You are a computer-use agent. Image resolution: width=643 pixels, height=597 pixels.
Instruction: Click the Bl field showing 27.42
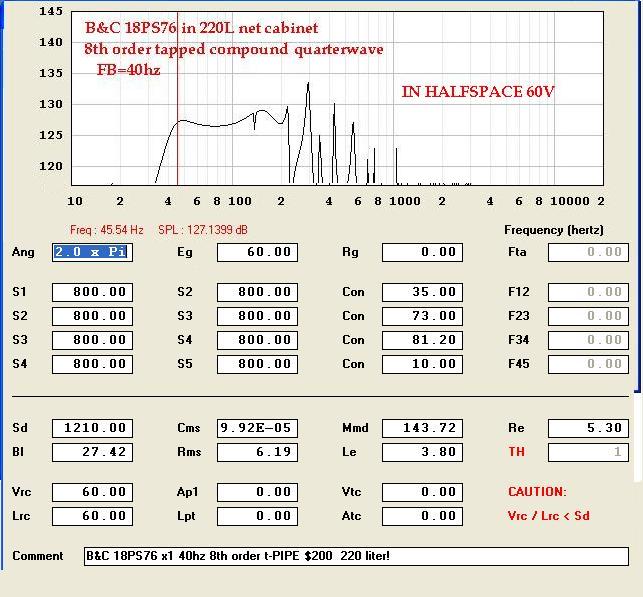pos(92,452)
